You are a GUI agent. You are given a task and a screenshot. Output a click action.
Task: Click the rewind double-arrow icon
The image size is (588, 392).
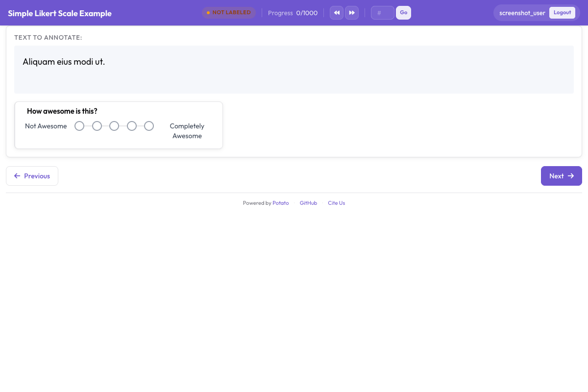click(337, 13)
